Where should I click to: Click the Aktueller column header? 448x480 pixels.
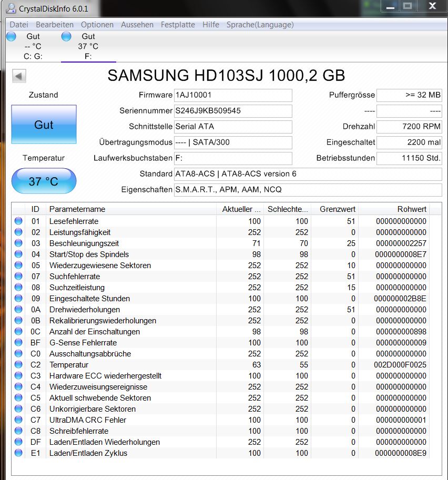[240, 209]
